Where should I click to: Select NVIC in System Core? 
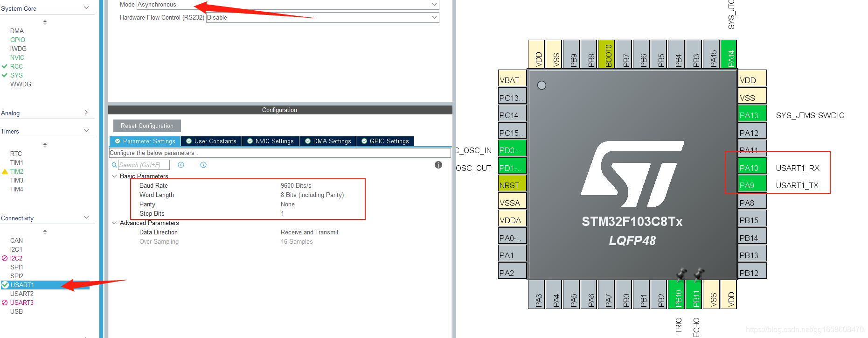click(17, 57)
